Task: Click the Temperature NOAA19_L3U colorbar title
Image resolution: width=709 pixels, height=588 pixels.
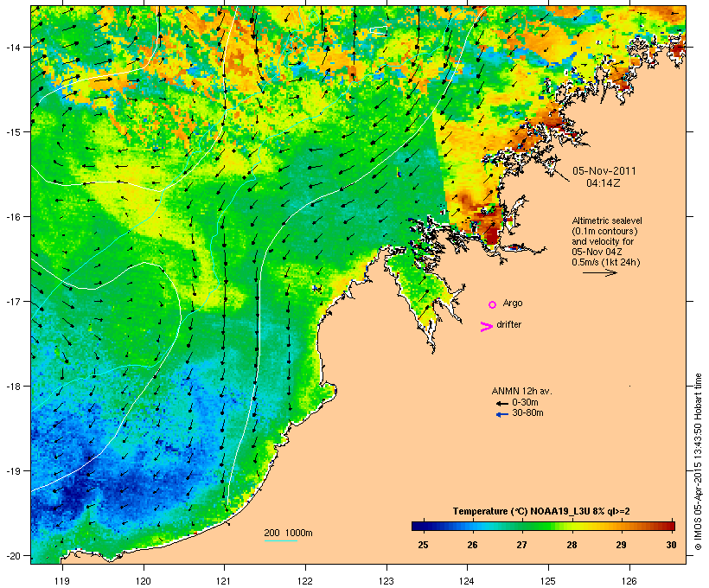Action: [541, 511]
